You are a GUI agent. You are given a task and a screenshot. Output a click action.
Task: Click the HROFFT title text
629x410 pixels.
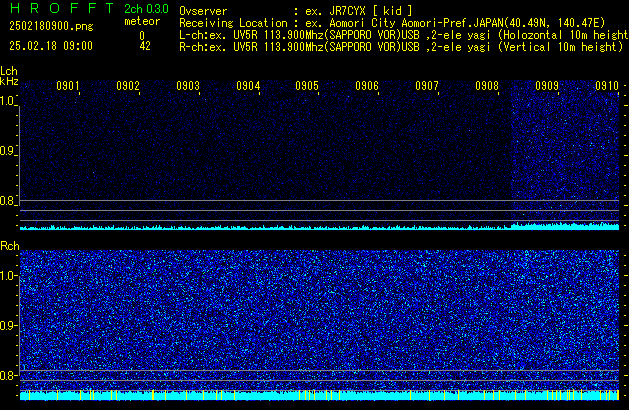point(62,8)
